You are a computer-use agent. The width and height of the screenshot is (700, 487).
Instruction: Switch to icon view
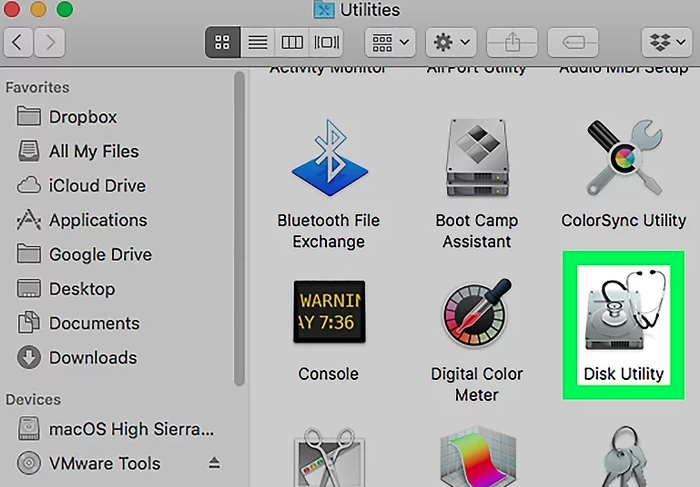(x=222, y=42)
